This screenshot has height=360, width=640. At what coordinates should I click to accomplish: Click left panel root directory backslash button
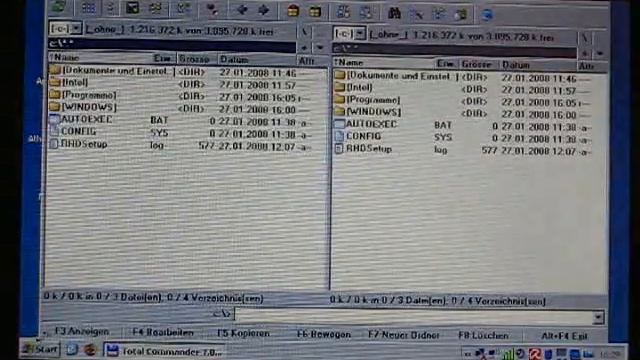coord(304,32)
